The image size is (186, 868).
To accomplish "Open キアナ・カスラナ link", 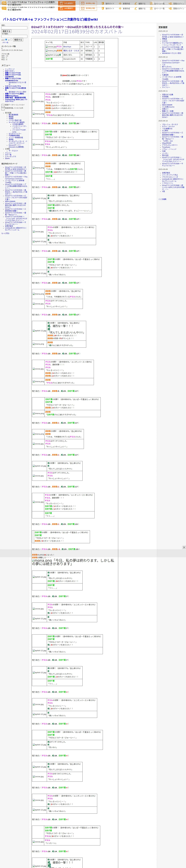I will (x=168, y=127).
